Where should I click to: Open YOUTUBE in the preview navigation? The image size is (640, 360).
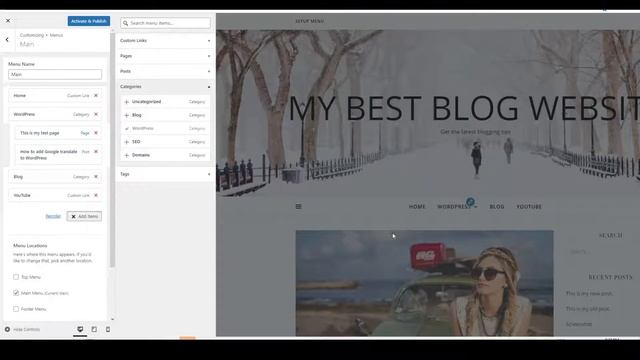[x=529, y=207]
